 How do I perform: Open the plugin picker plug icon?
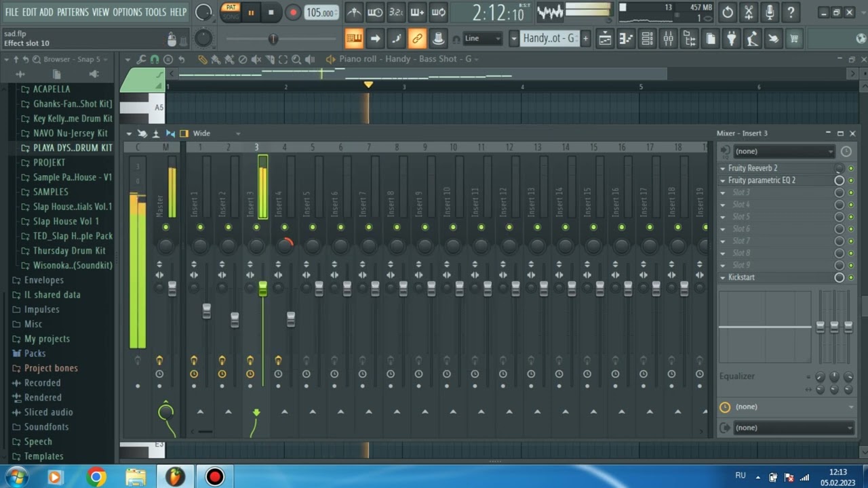(x=732, y=39)
